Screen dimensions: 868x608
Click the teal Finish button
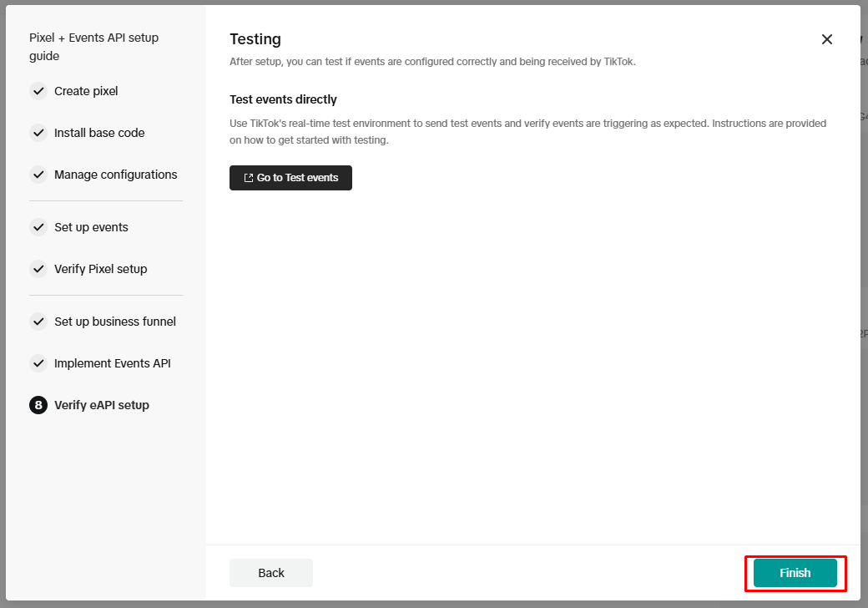pyautogui.click(x=795, y=573)
